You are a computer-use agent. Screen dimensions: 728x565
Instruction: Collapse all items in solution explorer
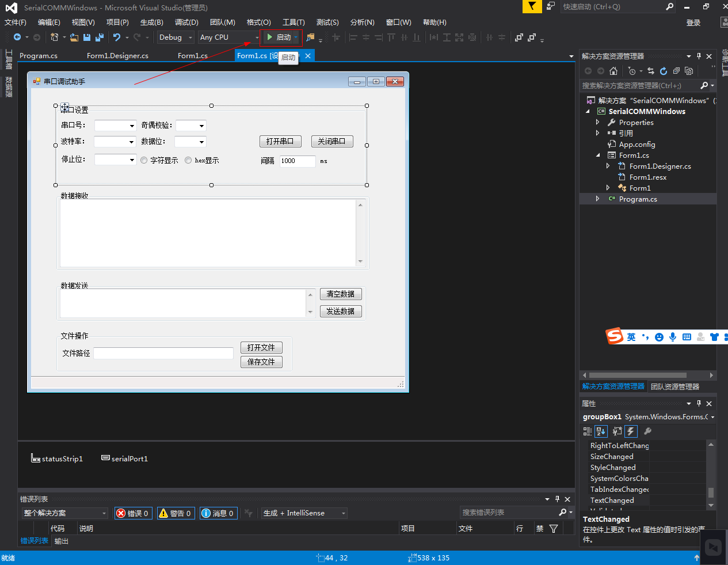pyautogui.click(x=676, y=71)
